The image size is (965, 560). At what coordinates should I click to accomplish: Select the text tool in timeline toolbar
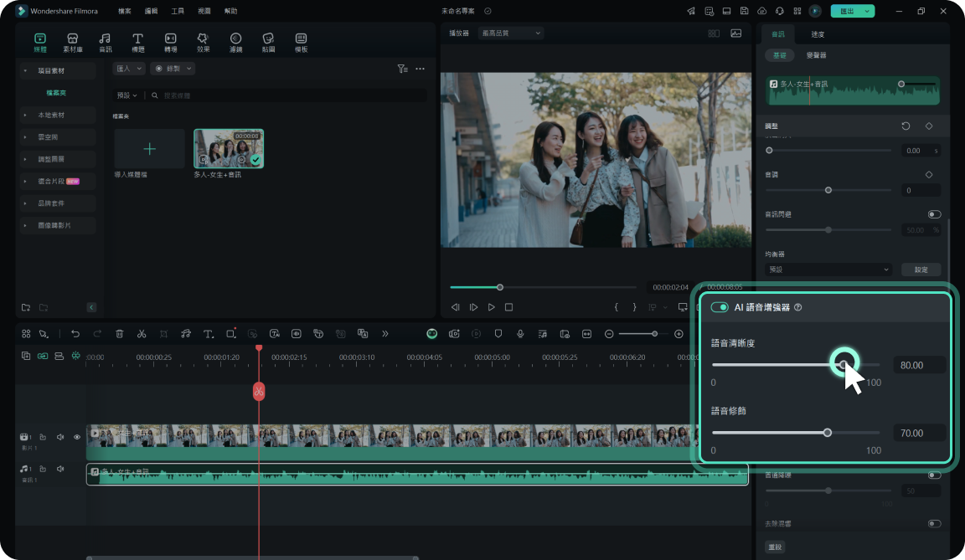click(x=209, y=334)
